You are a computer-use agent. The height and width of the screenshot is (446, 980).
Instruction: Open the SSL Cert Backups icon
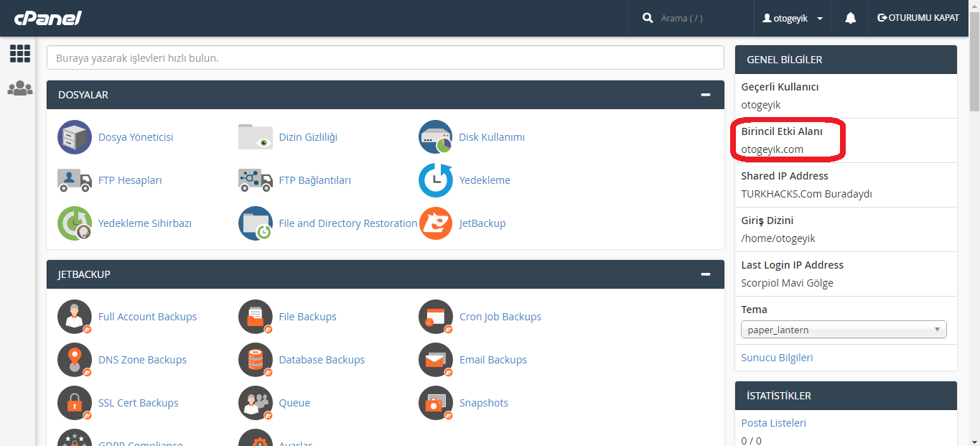(75, 403)
